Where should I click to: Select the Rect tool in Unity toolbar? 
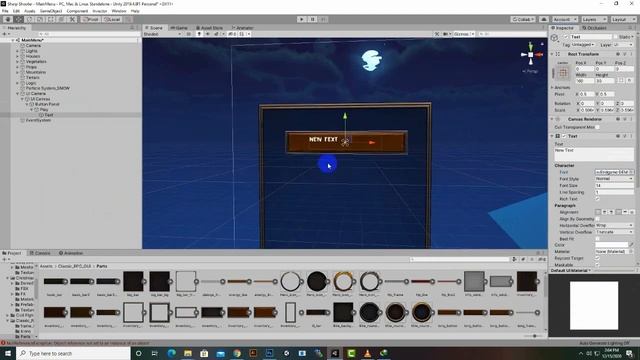51,19
